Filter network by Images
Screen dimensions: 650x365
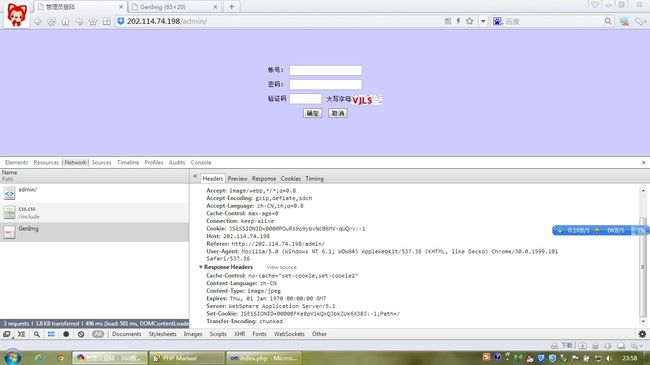pos(193,334)
